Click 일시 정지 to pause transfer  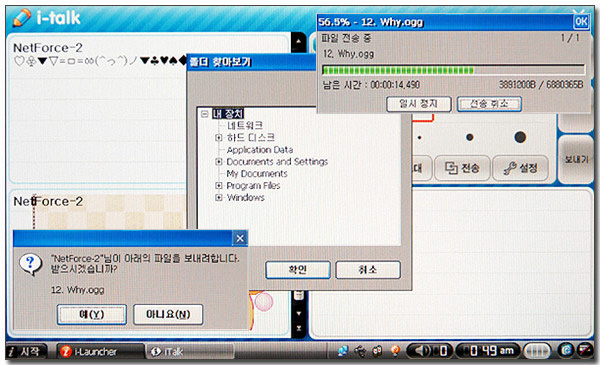coord(419,104)
